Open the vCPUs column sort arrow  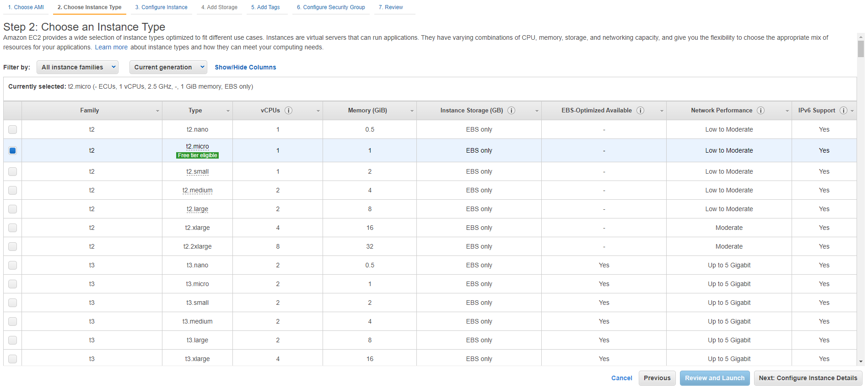[x=318, y=111]
